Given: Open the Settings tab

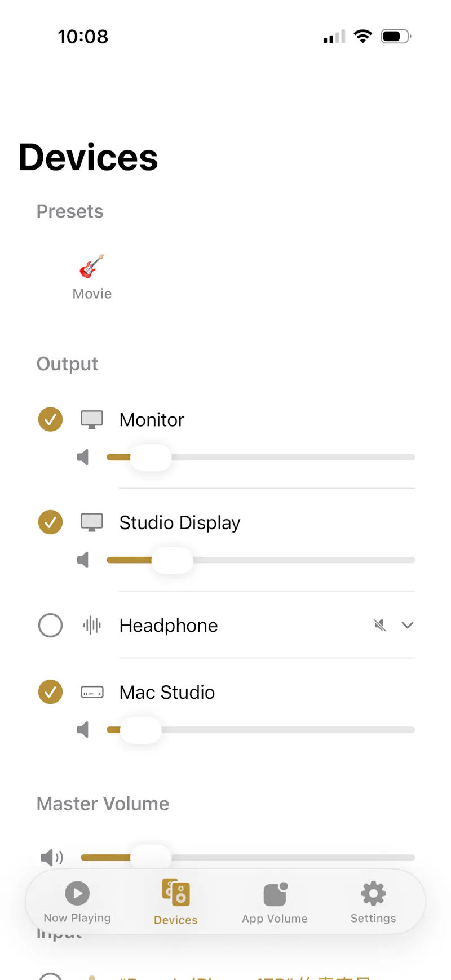Looking at the screenshot, I should pyautogui.click(x=373, y=902).
